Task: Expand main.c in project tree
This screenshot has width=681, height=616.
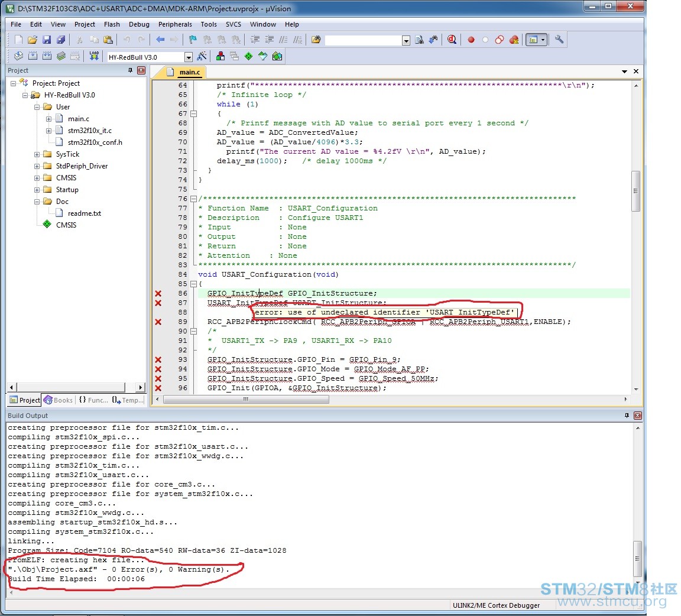Action: point(48,119)
